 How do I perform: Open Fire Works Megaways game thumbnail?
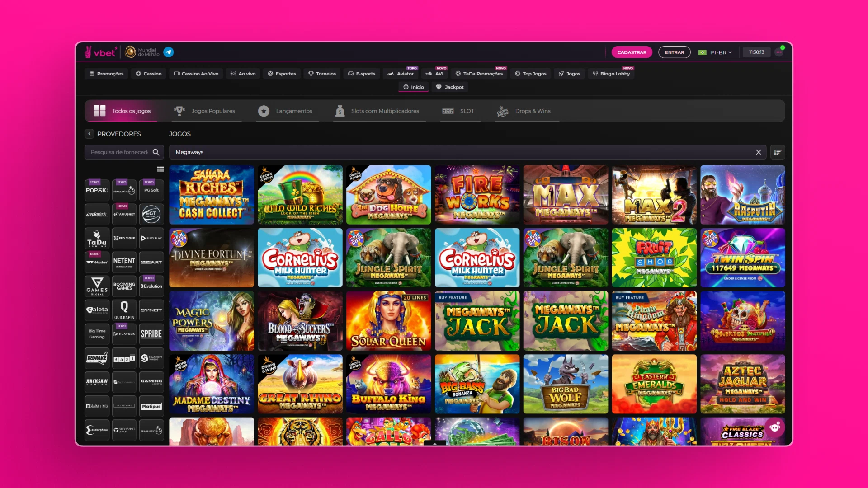click(x=477, y=195)
